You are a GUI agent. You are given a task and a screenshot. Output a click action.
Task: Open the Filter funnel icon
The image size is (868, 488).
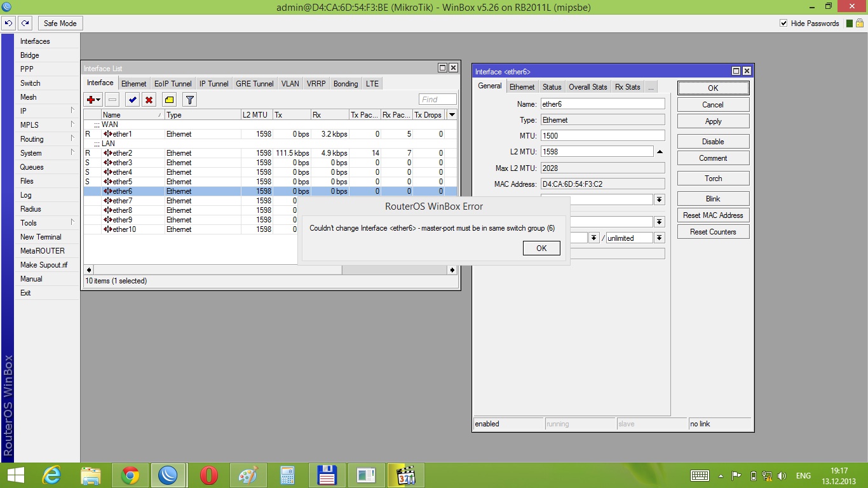click(x=189, y=100)
